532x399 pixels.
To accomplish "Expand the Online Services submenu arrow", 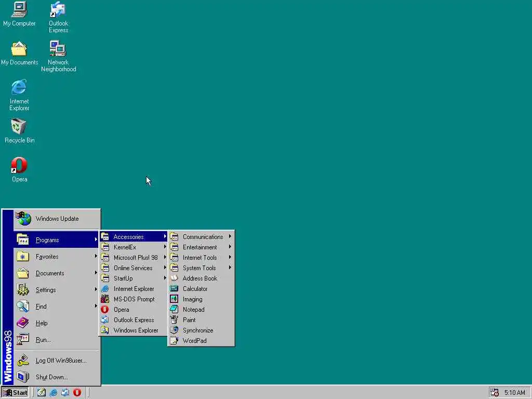I will (x=165, y=268).
